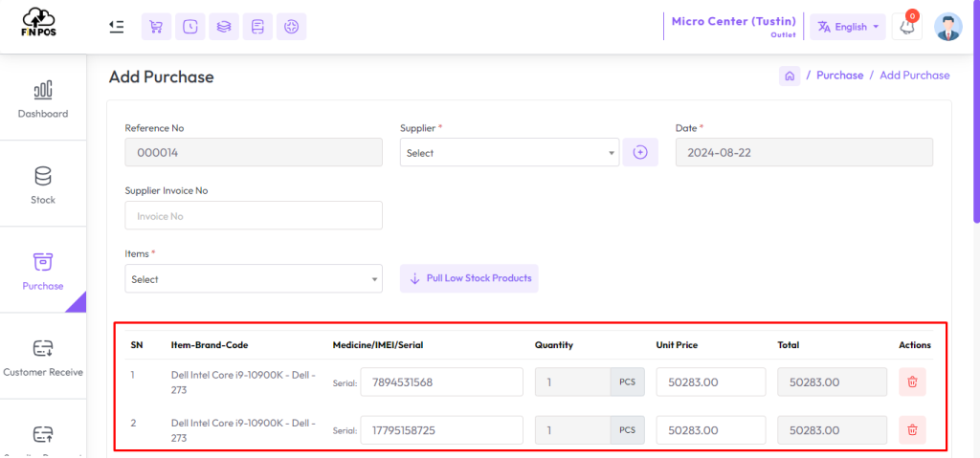Open the user profile avatar
980x458 pixels.
[948, 27]
